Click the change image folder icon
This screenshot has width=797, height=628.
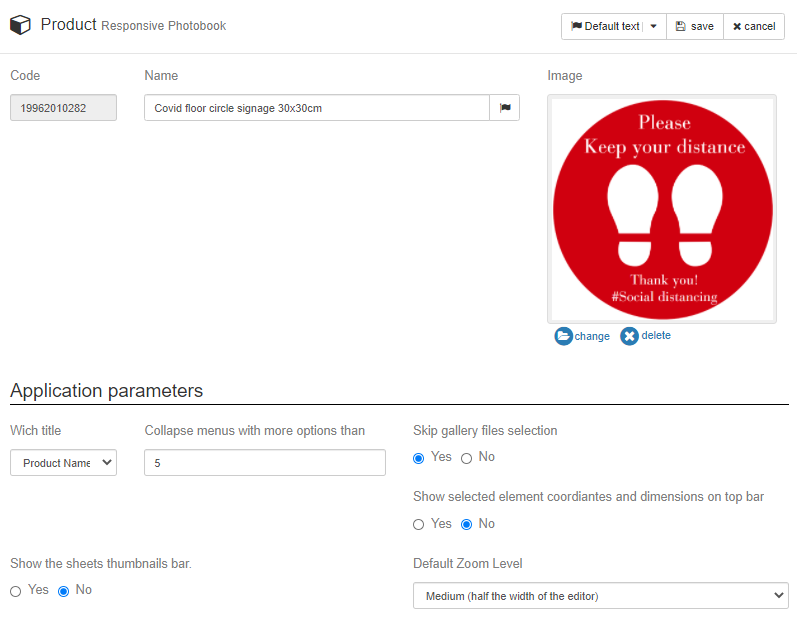563,336
